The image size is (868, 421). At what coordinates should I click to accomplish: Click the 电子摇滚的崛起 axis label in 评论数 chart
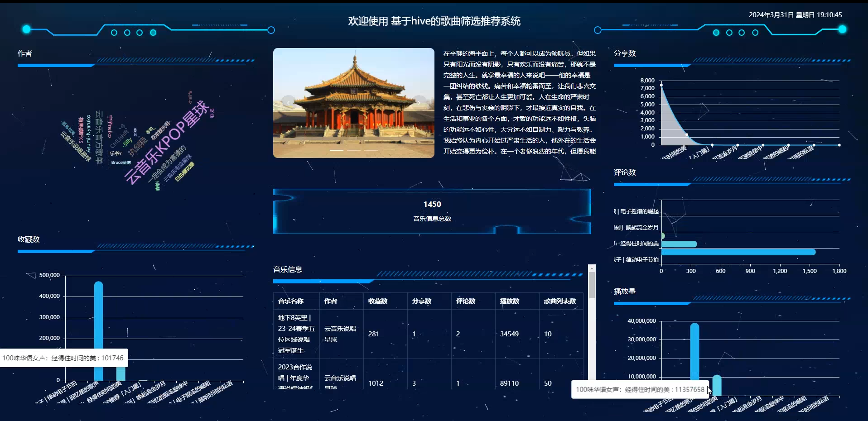[636, 211]
